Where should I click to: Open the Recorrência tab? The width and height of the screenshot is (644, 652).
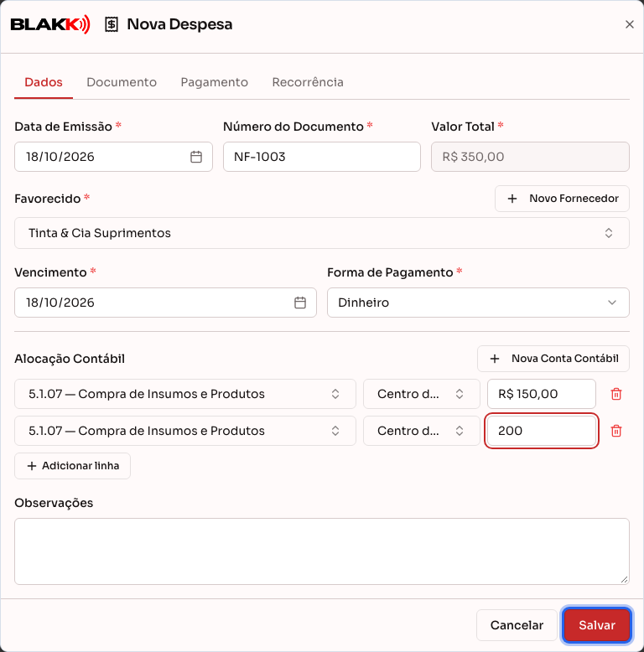tap(308, 82)
